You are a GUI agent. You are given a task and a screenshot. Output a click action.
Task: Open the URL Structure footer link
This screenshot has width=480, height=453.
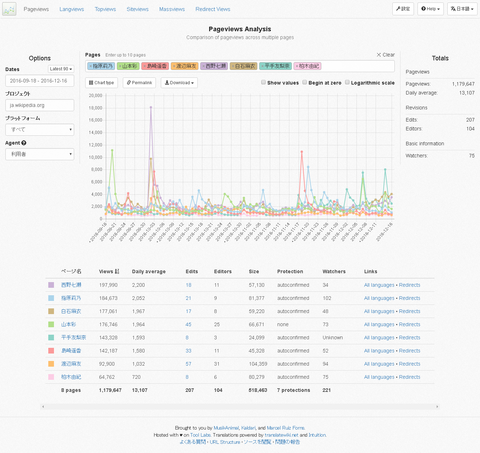click(x=225, y=442)
